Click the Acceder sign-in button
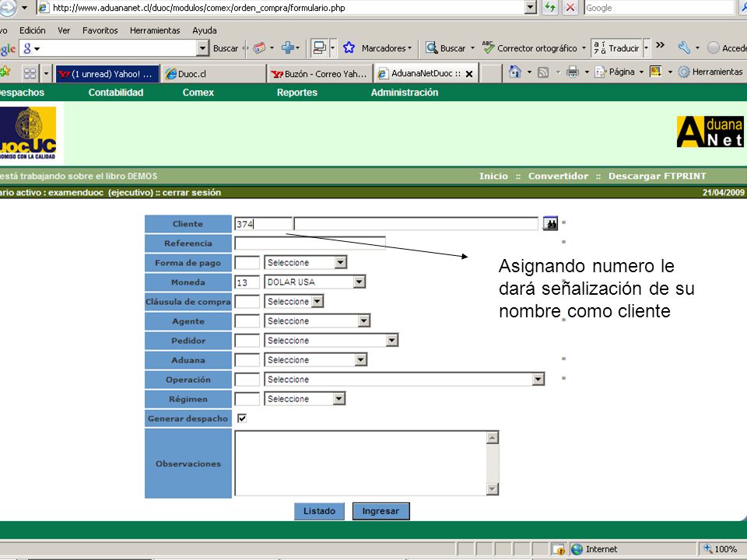Viewport: 747px width, 560px height. click(x=727, y=48)
